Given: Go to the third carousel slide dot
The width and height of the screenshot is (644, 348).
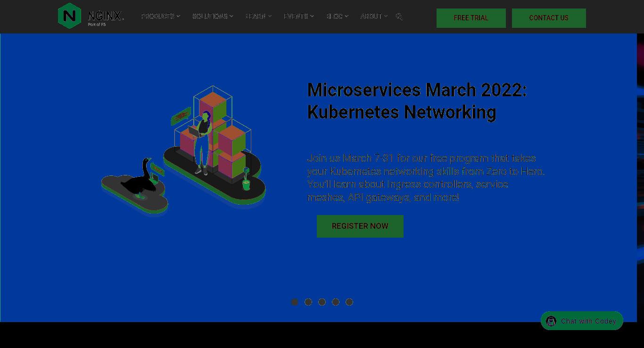Looking at the screenshot, I should (x=322, y=302).
